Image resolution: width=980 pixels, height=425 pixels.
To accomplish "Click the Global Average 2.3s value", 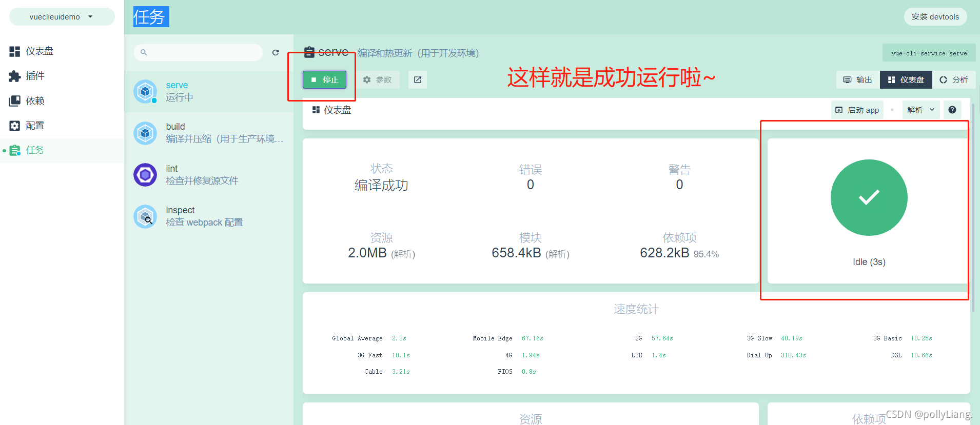I will click(x=399, y=338).
